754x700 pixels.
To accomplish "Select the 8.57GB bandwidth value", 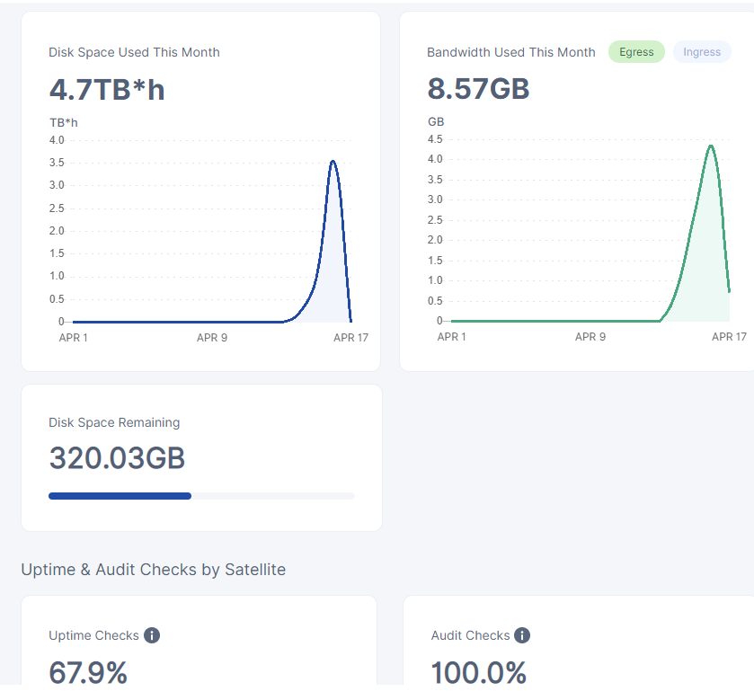I will tap(478, 88).
